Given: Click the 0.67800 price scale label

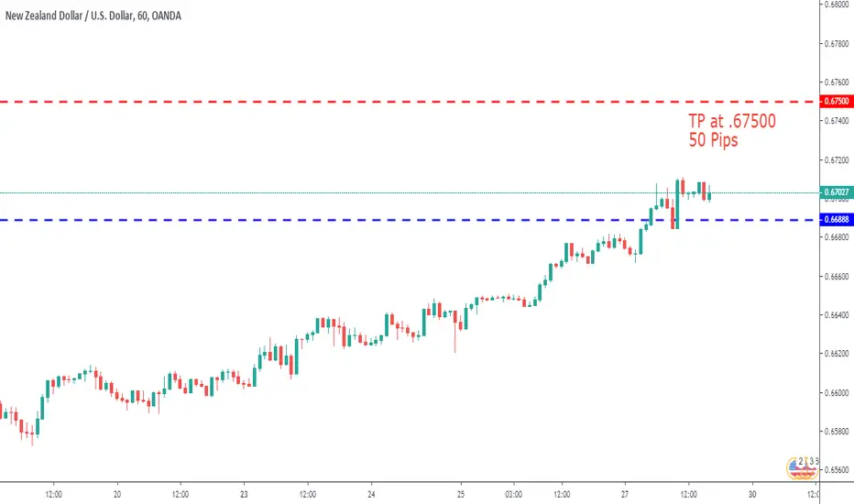Looking at the screenshot, I should (x=836, y=44).
